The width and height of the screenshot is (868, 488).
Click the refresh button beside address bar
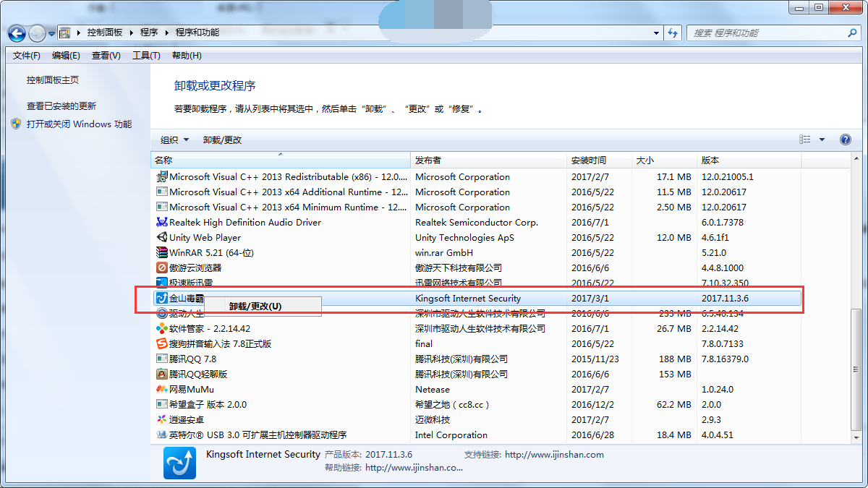(673, 33)
